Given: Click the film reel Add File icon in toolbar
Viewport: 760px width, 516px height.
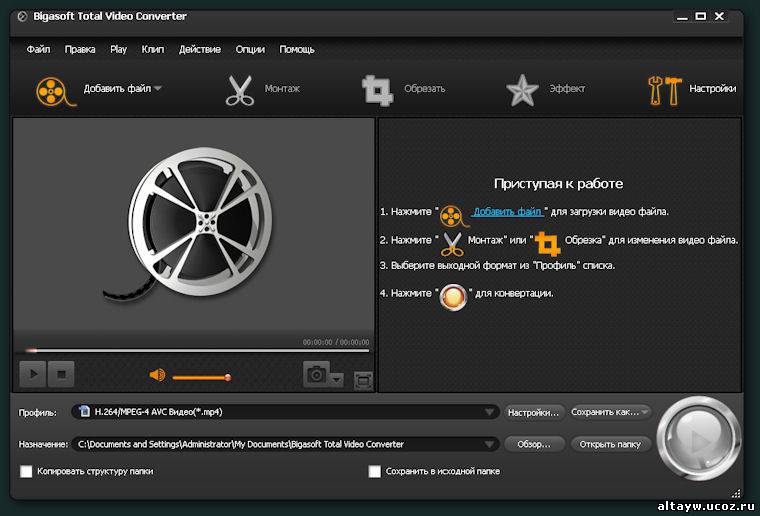Looking at the screenshot, I should (55, 91).
